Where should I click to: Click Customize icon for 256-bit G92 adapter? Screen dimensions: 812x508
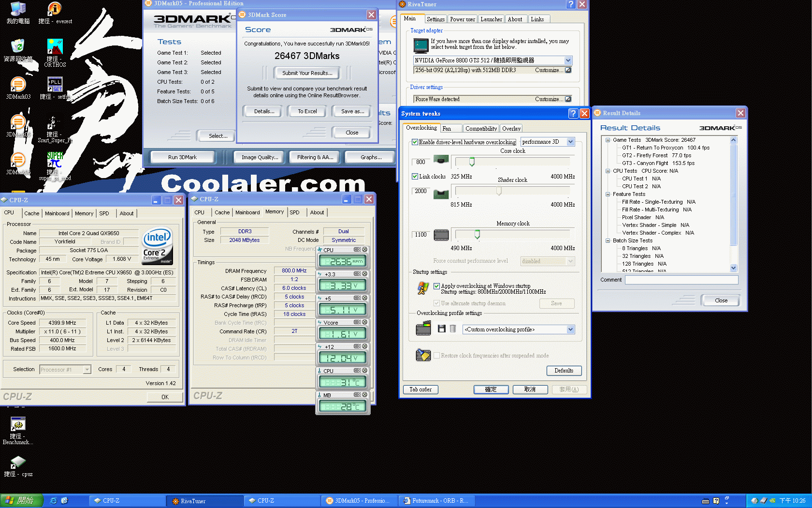(568, 70)
